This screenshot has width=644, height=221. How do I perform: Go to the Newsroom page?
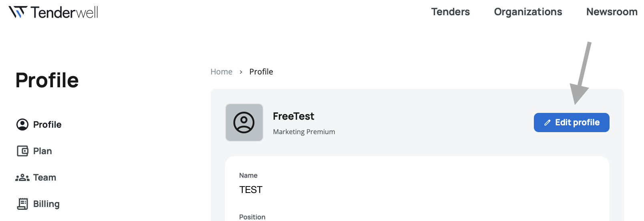tap(611, 12)
